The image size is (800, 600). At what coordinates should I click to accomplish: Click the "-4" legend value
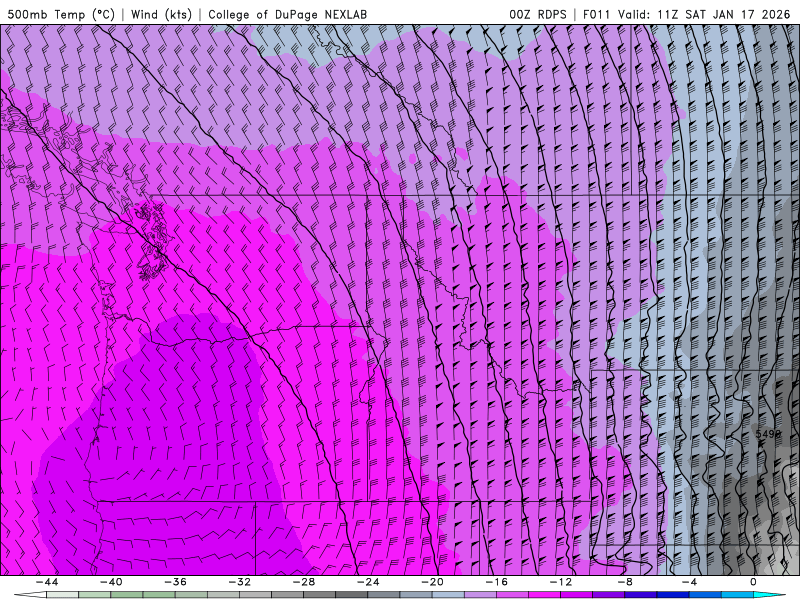pos(689,582)
